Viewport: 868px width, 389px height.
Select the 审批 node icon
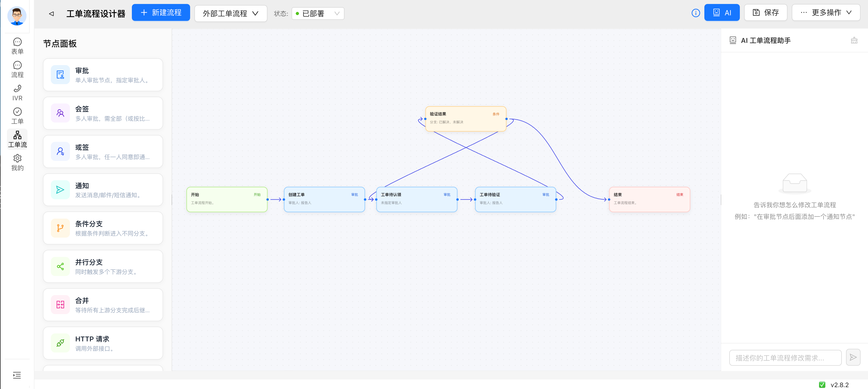coord(60,75)
